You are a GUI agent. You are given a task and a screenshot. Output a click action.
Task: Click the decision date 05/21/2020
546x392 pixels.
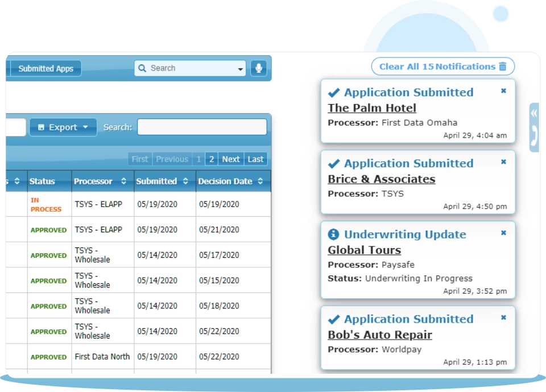(219, 230)
